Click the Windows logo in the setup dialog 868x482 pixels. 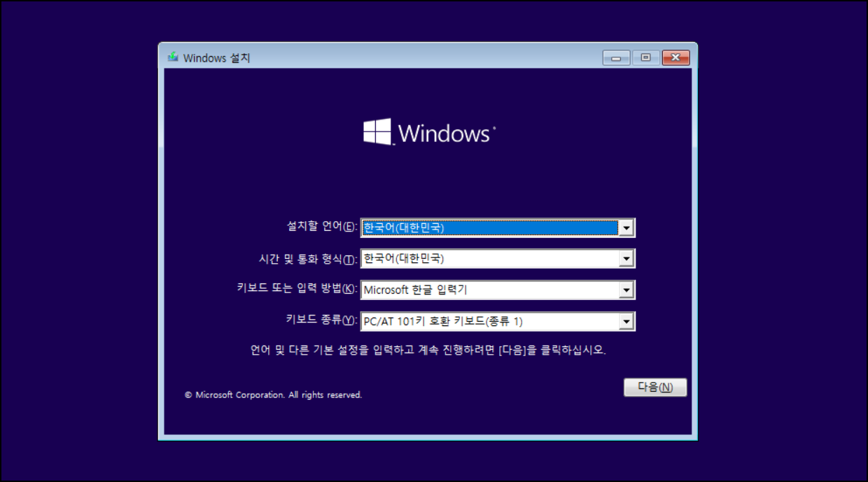429,132
